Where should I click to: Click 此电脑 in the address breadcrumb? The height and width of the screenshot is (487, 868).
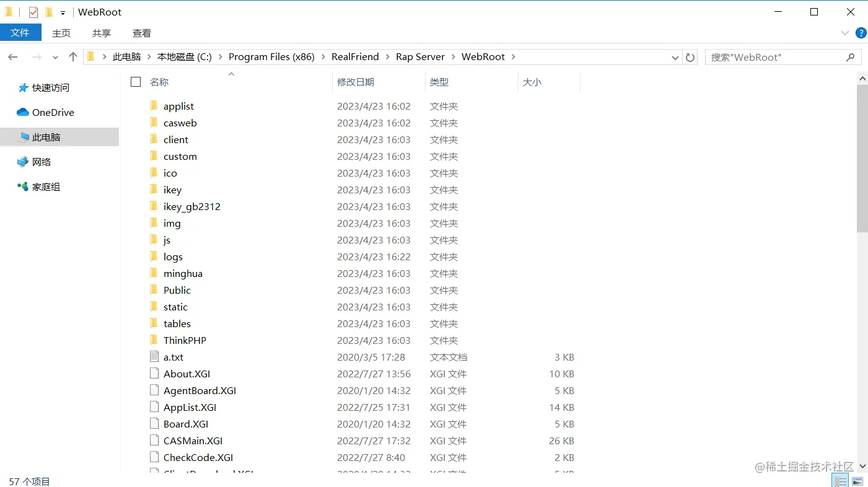point(127,57)
